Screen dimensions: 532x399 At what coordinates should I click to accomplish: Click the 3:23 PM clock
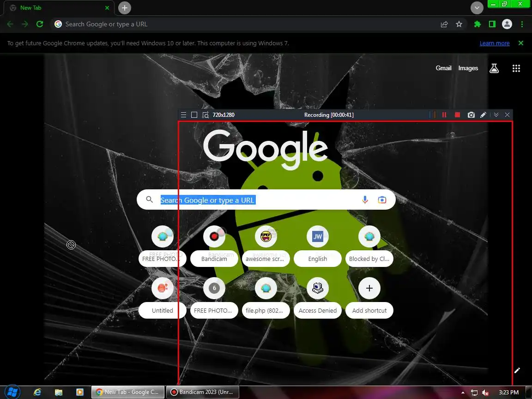508,392
